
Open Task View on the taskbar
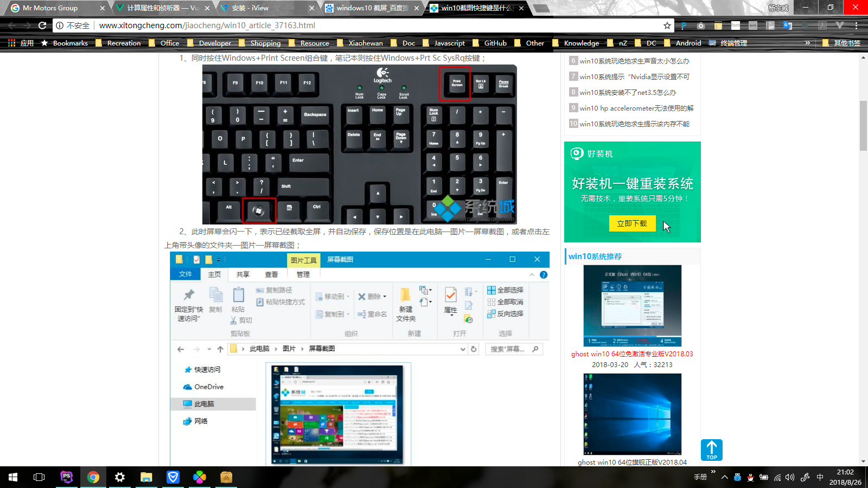click(x=39, y=477)
